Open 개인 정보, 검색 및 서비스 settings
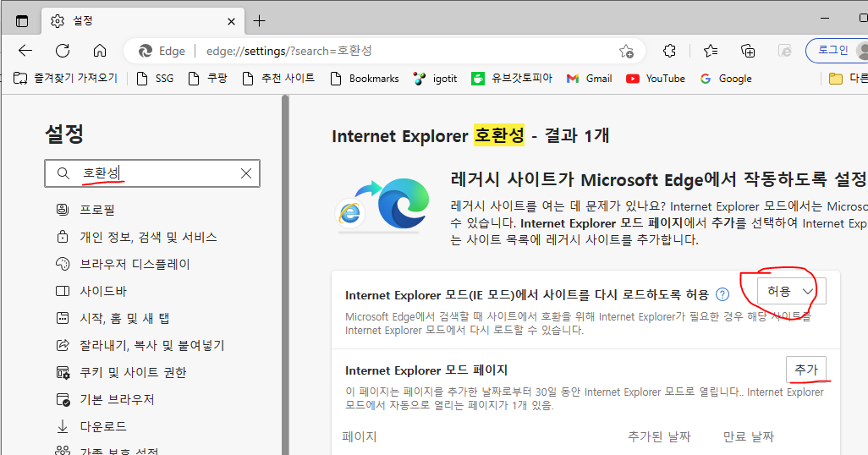The image size is (868, 455). [x=136, y=237]
